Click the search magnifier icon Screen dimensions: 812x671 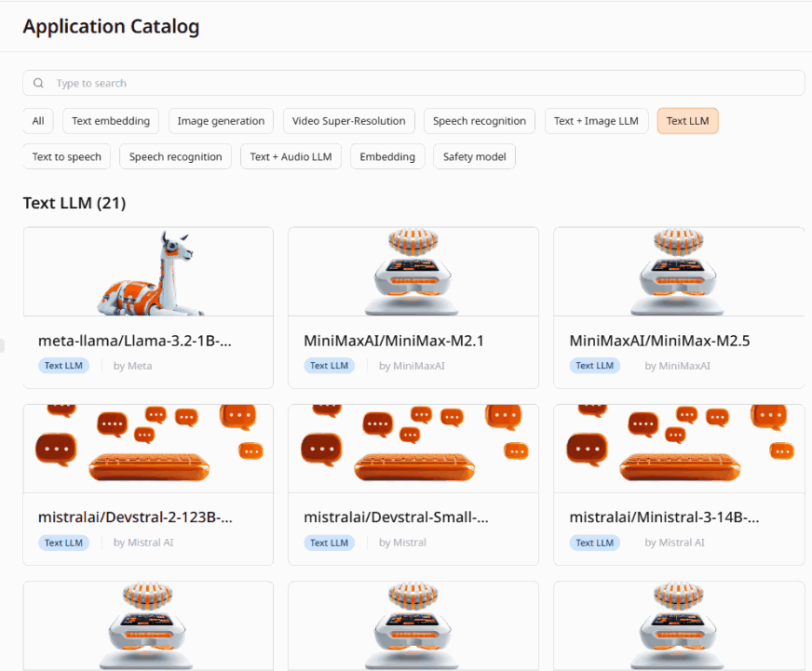(x=38, y=83)
